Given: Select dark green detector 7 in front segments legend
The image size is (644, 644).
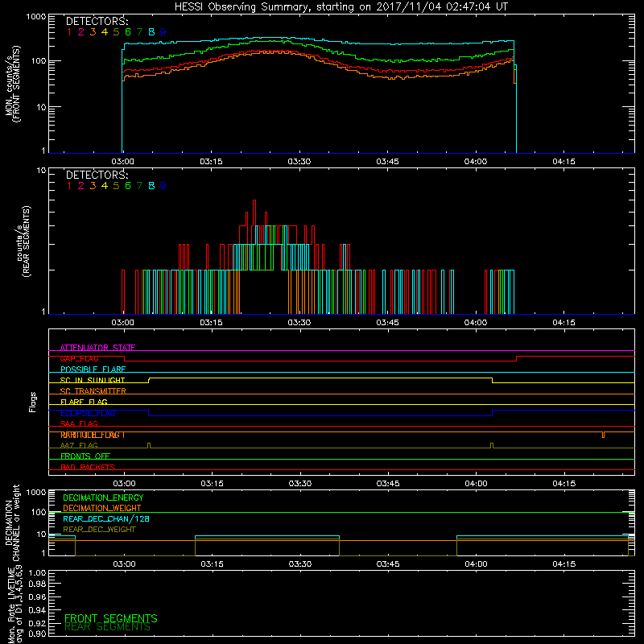Looking at the screenshot, I should click(x=139, y=32).
